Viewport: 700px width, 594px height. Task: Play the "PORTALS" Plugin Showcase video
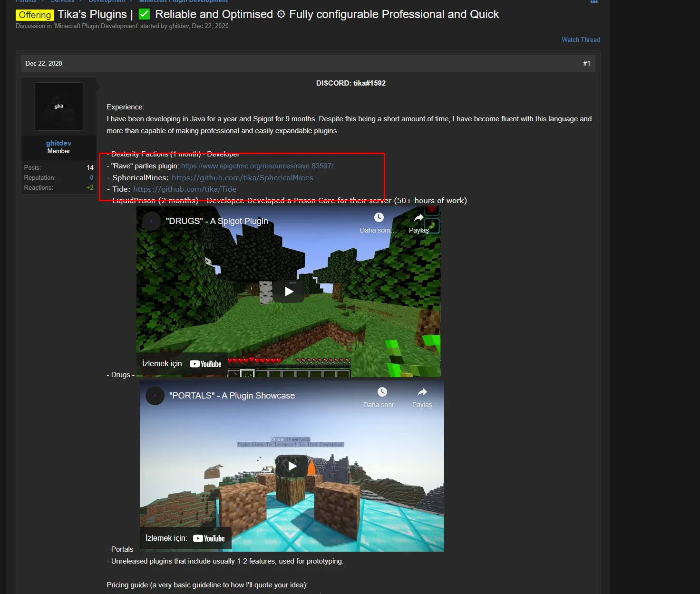click(292, 466)
